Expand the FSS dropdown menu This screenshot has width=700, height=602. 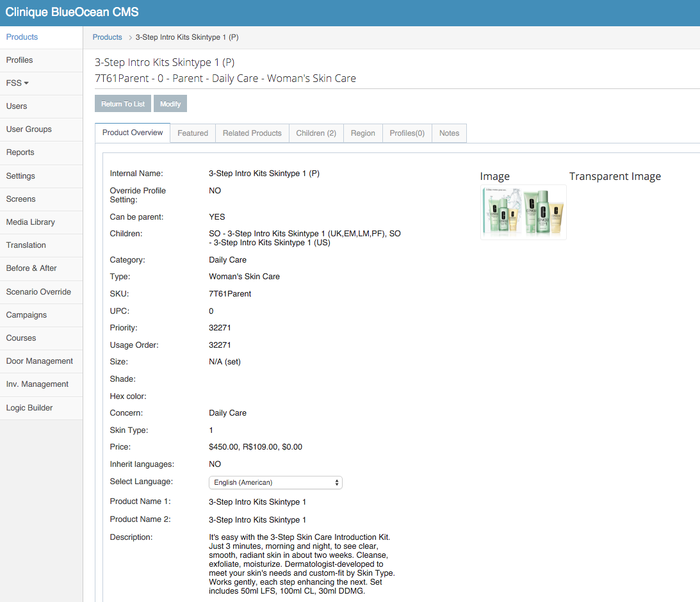(41, 83)
